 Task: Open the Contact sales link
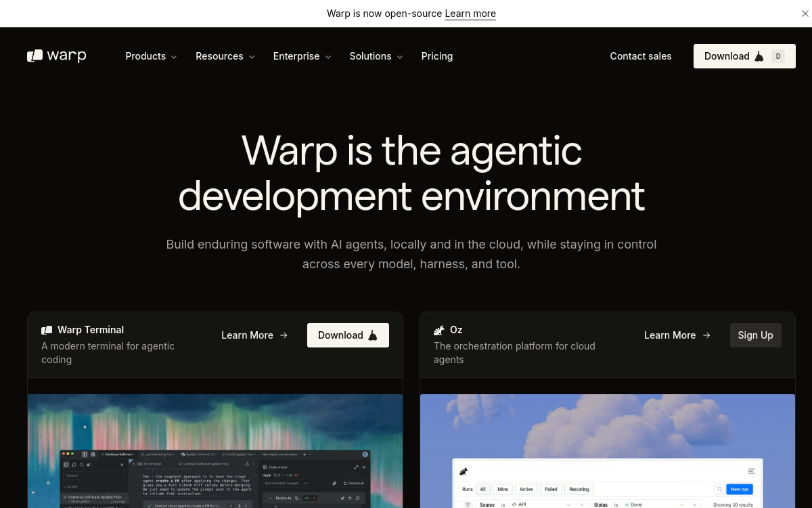[x=641, y=56]
